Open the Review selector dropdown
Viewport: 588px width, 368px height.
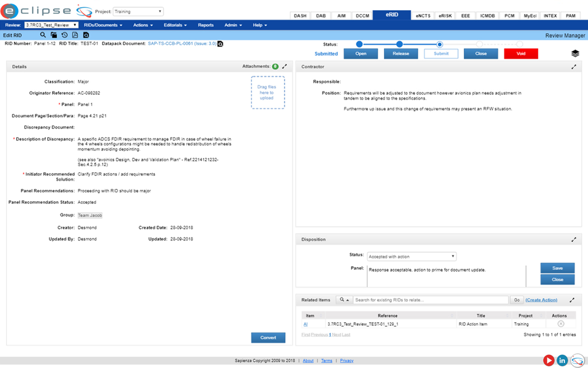point(51,25)
